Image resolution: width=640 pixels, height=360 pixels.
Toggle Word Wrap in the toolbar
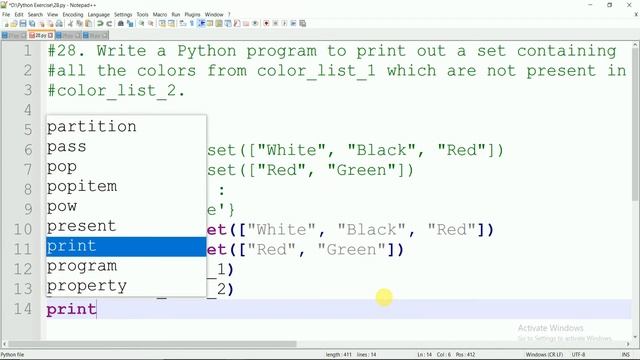(x=182, y=24)
